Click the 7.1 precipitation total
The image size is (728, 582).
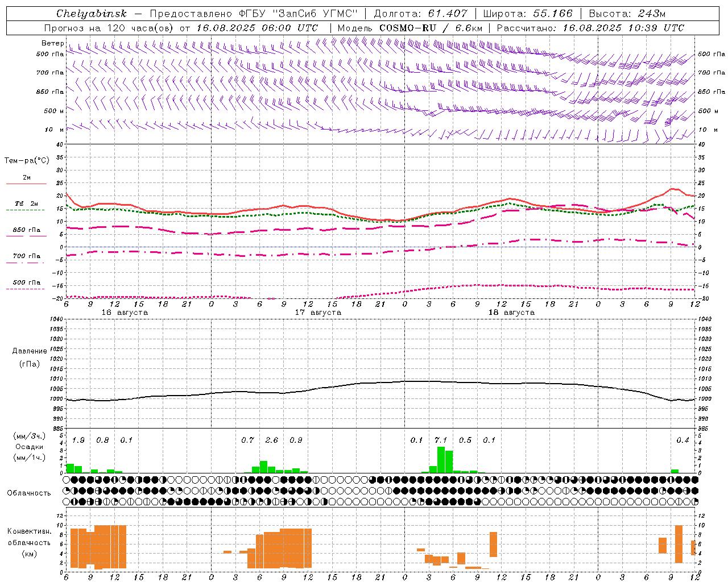[x=441, y=440]
